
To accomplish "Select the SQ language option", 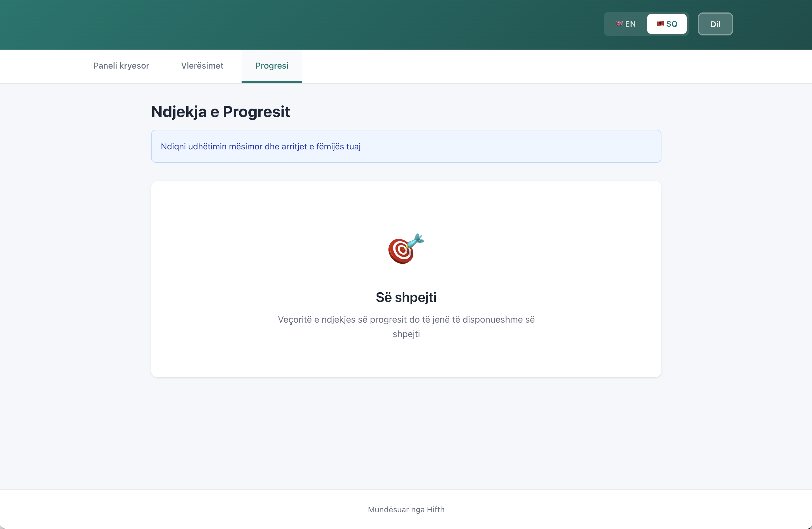I will tap(667, 24).
